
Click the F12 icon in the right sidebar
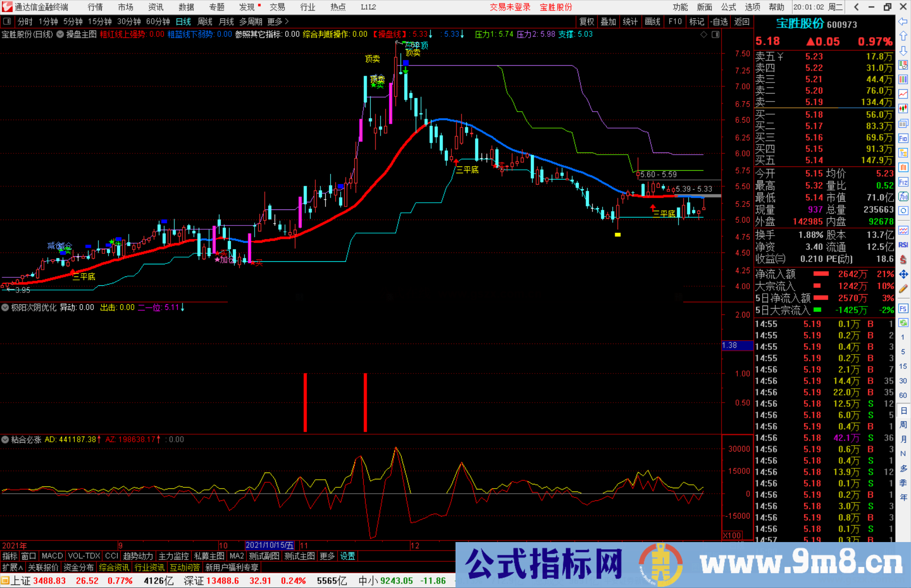tap(903, 182)
